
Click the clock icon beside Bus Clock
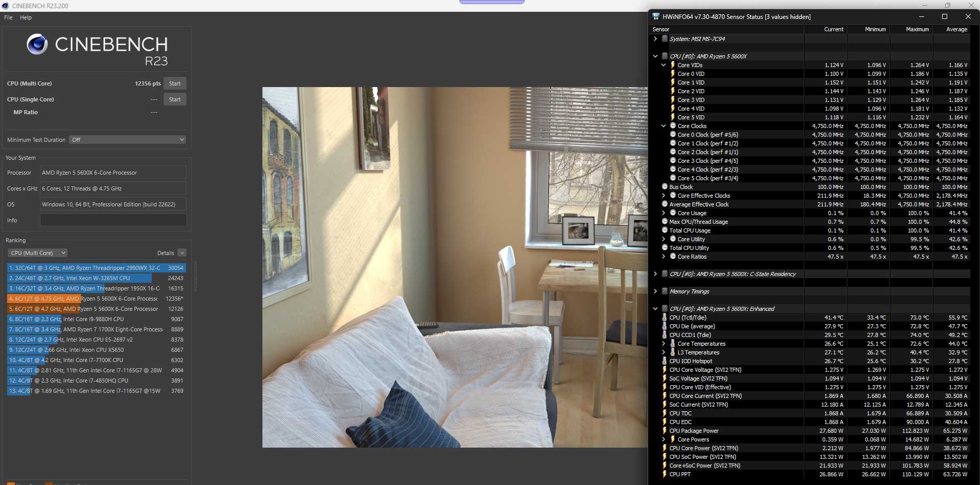point(665,187)
